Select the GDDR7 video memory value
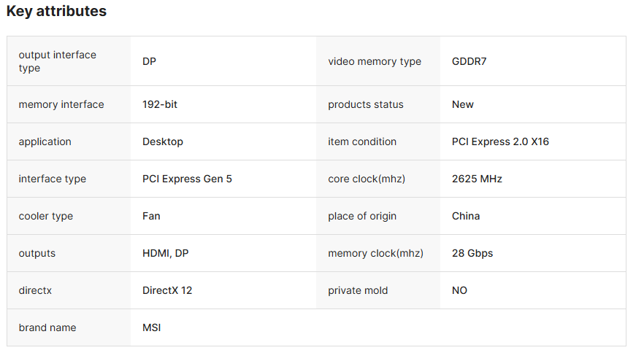The image size is (644, 353). point(469,61)
